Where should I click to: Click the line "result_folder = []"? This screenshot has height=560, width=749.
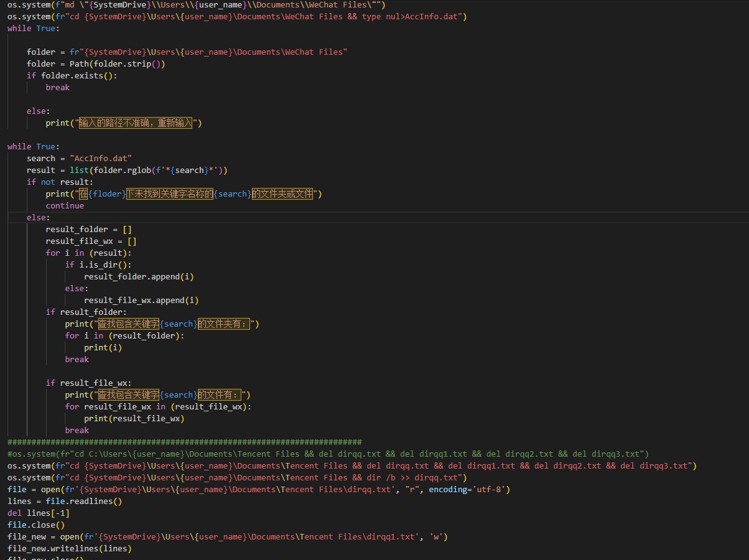coord(88,229)
